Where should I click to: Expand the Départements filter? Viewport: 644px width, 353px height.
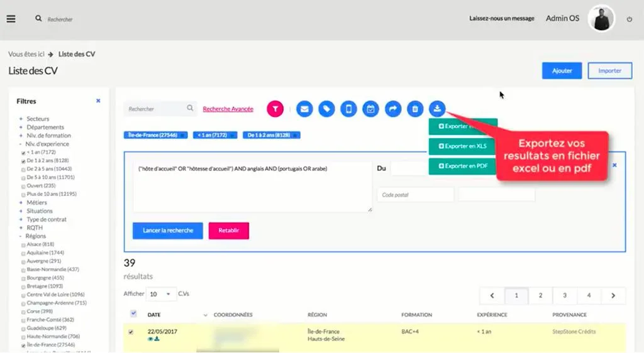pyautogui.click(x=21, y=127)
